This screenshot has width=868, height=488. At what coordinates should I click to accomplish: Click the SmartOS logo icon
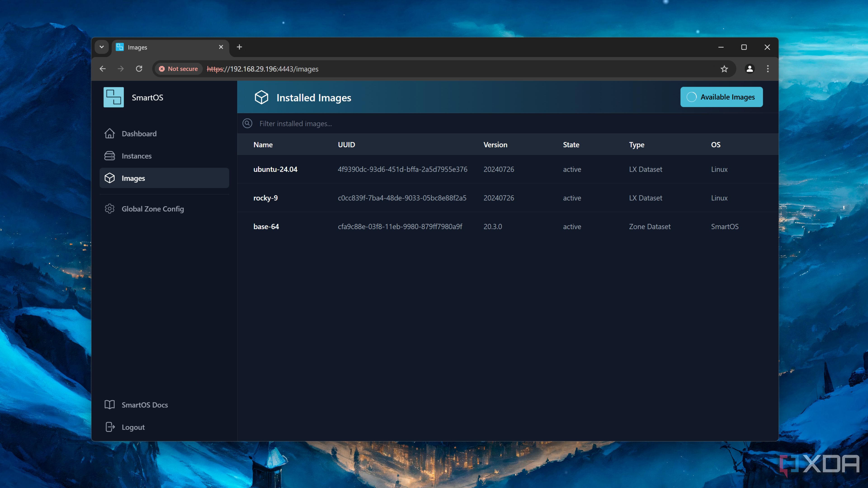pyautogui.click(x=113, y=97)
